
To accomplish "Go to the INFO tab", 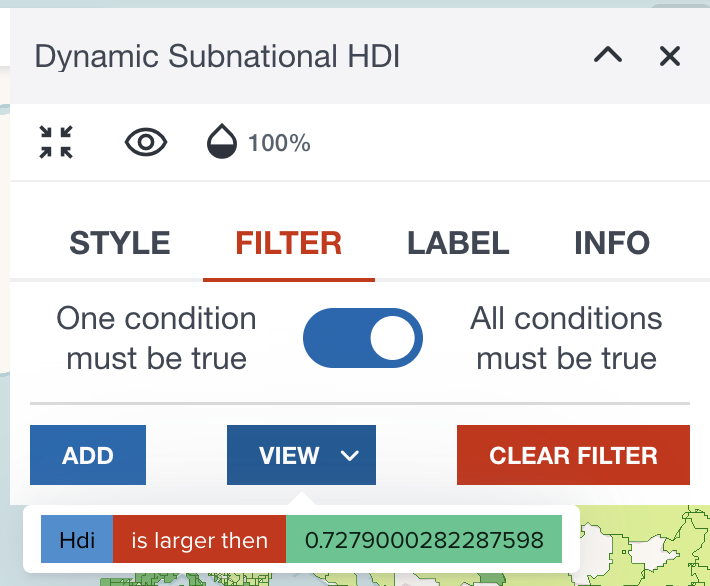I will tap(612, 243).
